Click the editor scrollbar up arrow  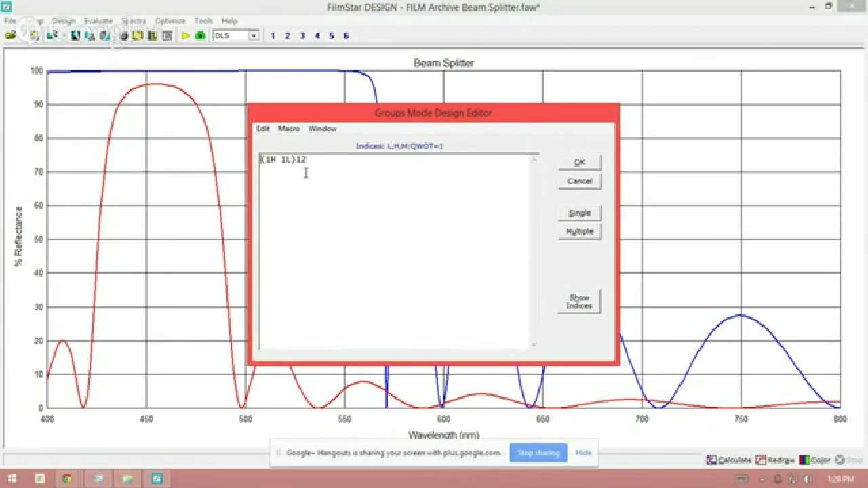pyautogui.click(x=534, y=159)
